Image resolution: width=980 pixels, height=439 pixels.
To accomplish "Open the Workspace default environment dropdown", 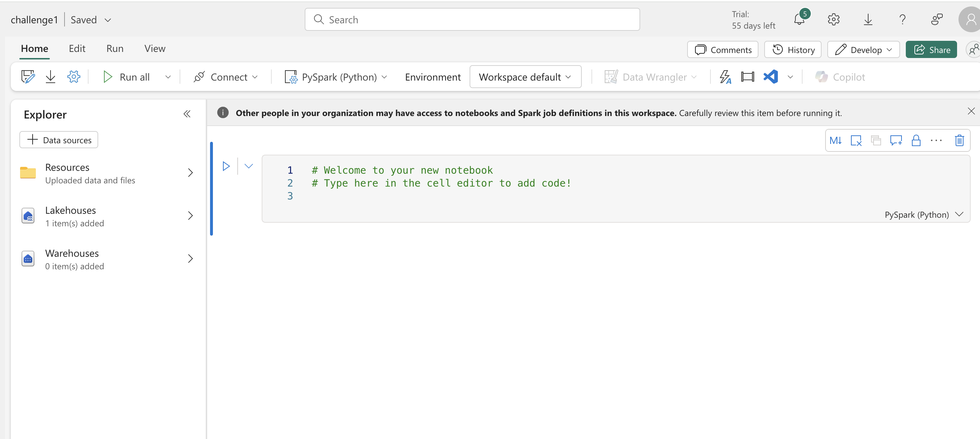I will (x=525, y=77).
